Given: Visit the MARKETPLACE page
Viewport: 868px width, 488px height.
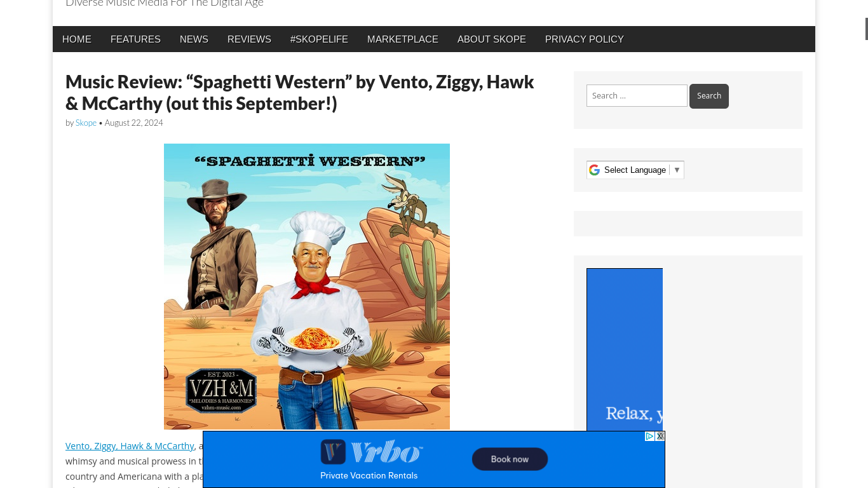Looking at the screenshot, I should point(403,39).
